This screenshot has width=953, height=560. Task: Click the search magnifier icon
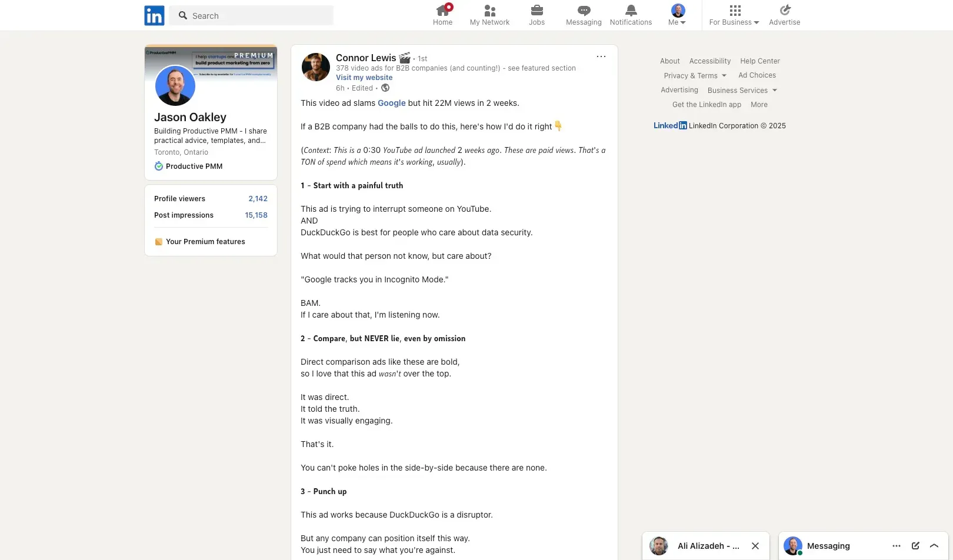pos(183,15)
